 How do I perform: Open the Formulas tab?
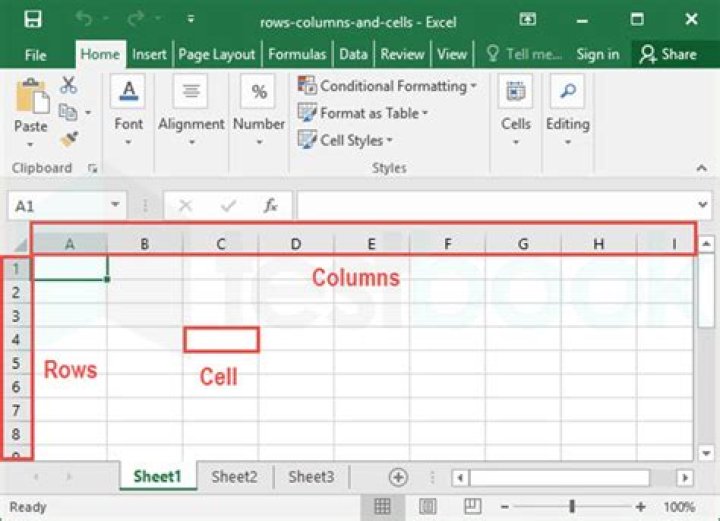click(297, 54)
